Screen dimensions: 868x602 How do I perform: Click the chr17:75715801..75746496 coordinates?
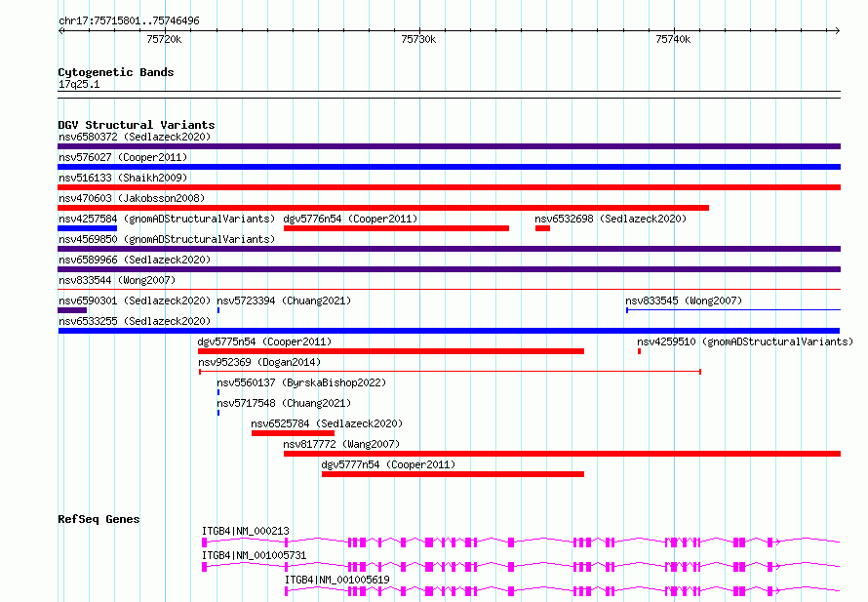click(x=129, y=21)
